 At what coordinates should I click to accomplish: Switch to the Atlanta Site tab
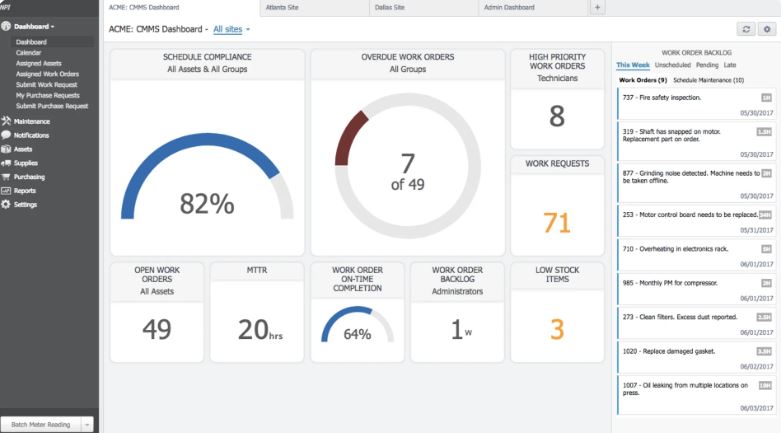[x=314, y=7]
